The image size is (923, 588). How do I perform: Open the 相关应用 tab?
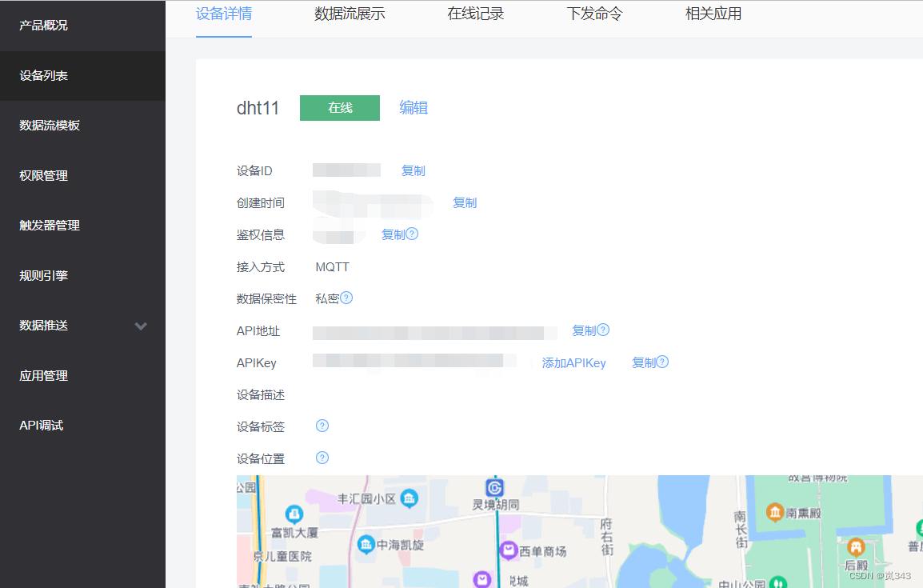[713, 14]
